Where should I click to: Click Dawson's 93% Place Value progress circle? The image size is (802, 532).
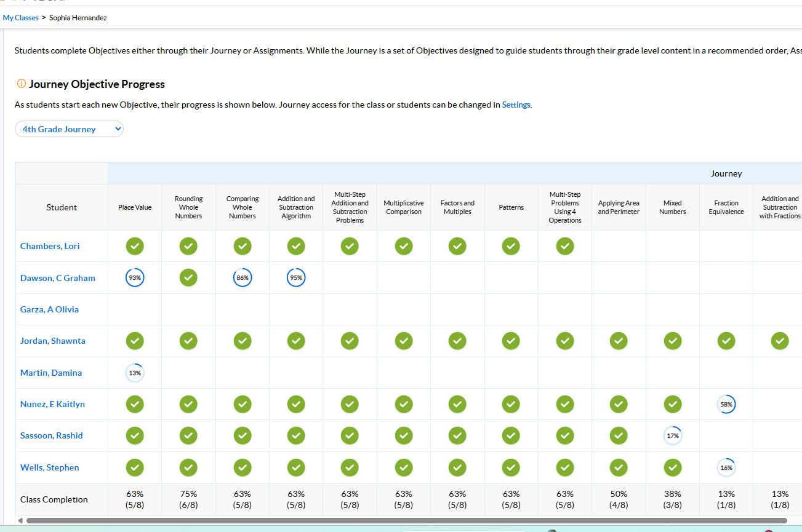[135, 278]
